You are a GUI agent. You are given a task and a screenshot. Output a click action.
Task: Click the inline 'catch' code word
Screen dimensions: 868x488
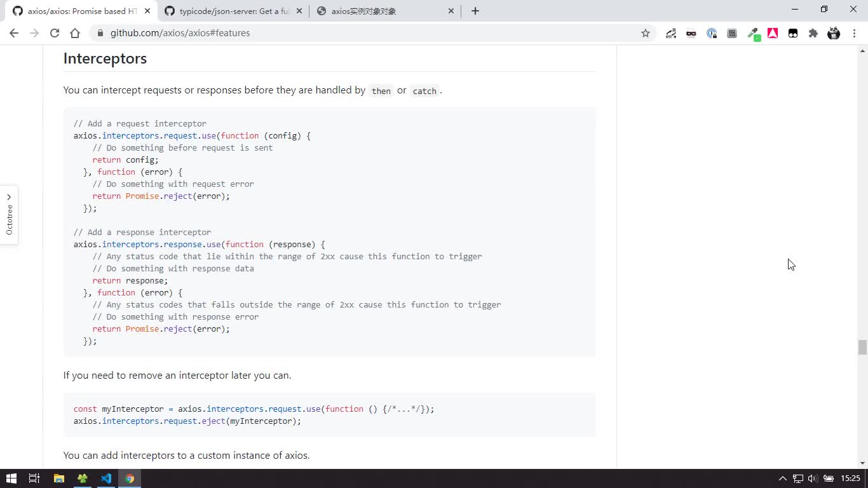click(424, 91)
